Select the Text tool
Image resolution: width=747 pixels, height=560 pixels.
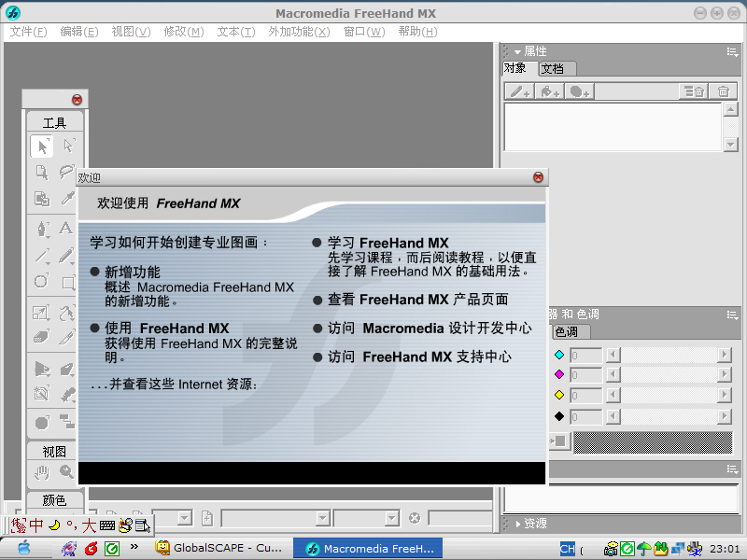66,229
